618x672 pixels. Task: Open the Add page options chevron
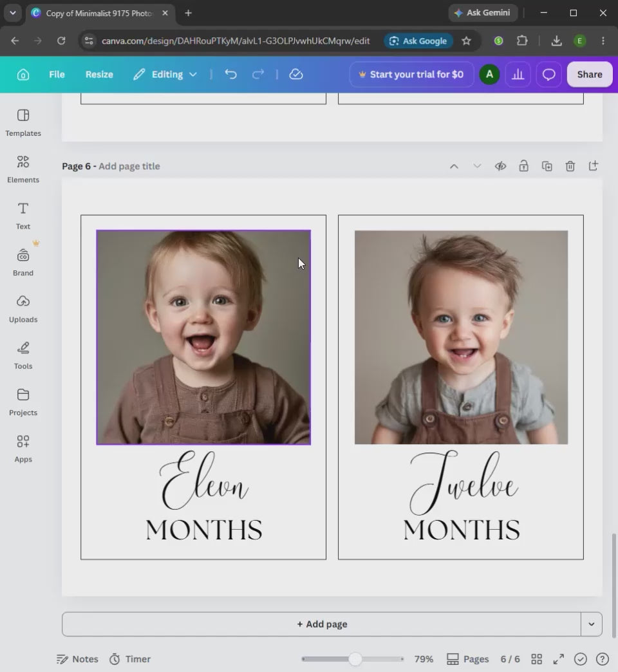coord(592,624)
